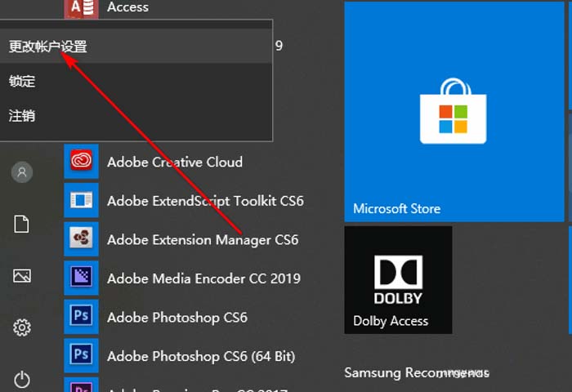Open the Documents sidebar icon
The image size is (572, 392).
pyautogui.click(x=22, y=224)
